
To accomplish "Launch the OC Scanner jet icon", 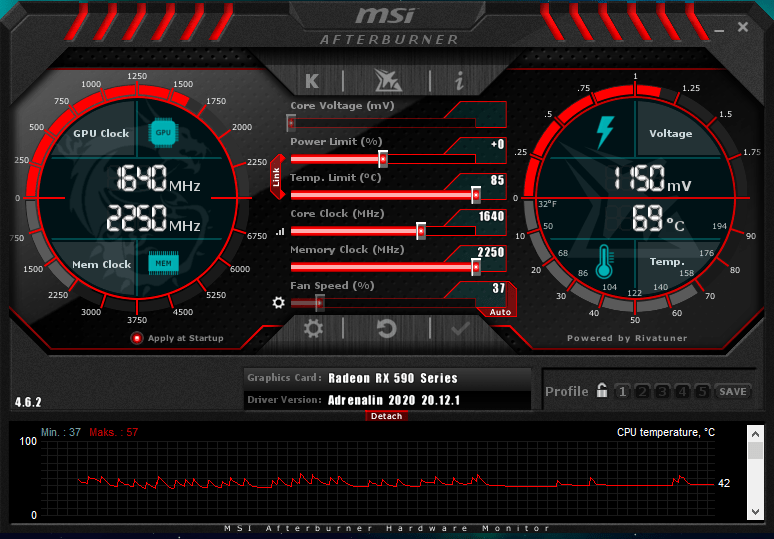I will [x=388, y=80].
